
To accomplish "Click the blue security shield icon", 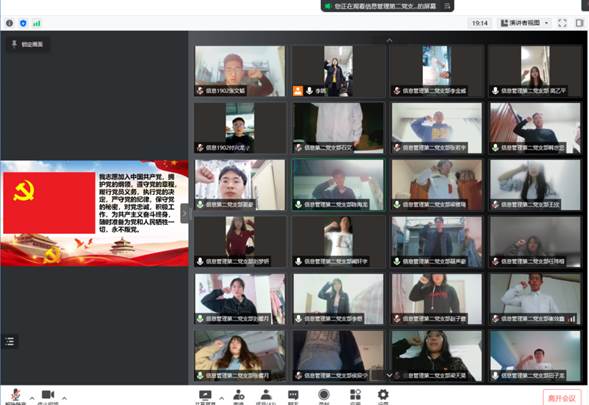I will pyautogui.click(x=23, y=23).
